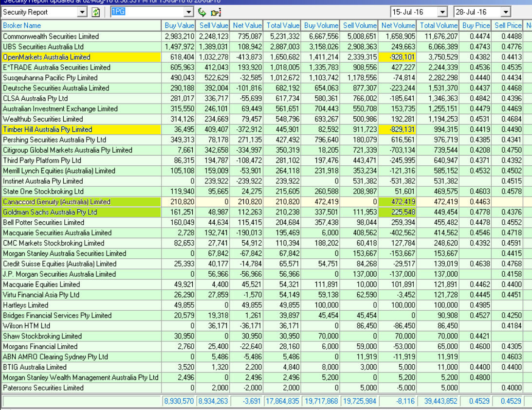Select Wilson HTM Ltd broker

(26, 326)
